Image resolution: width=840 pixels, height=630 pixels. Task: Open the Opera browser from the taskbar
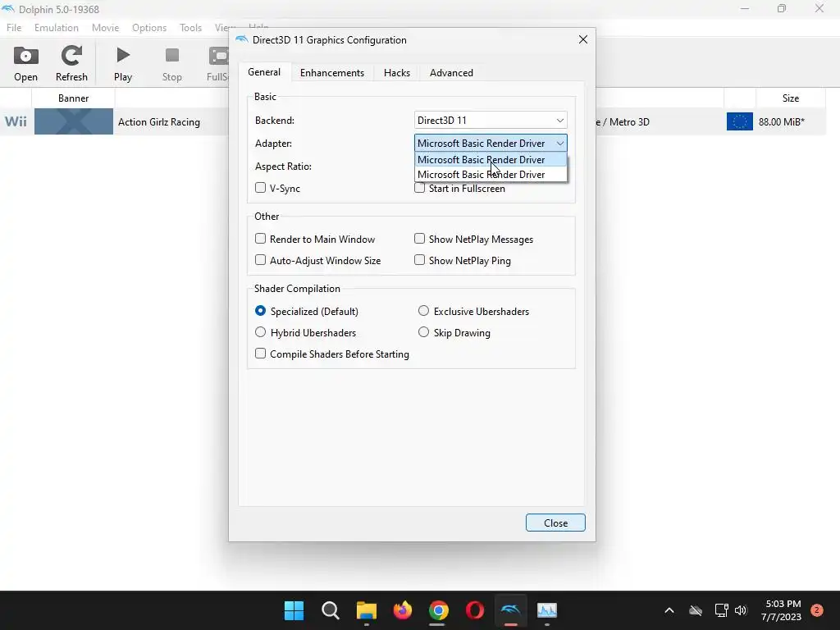pyautogui.click(x=475, y=610)
